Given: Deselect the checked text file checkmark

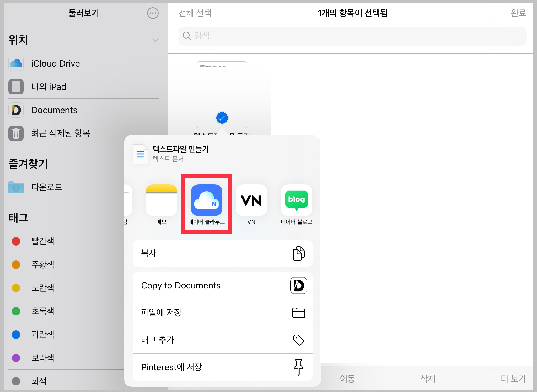Looking at the screenshot, I should pyautogui.click(x=222, y=118).
